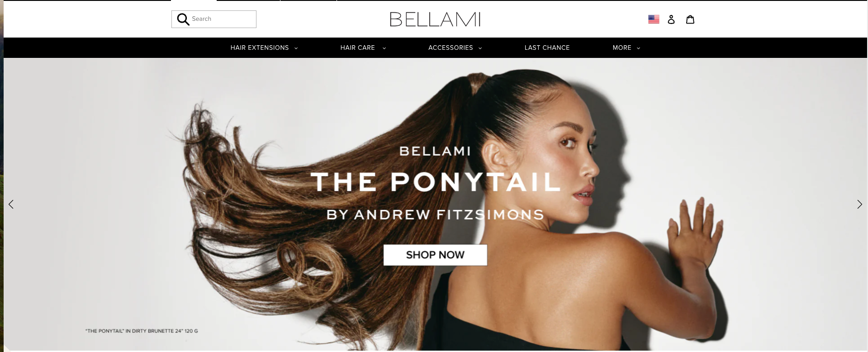868x352 pixels.
Task: Expand the Accessories dropdown arrow
Action: (x=480, y=48)
